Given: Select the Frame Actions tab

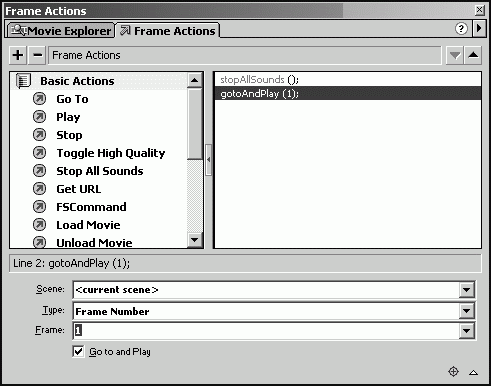Looking at the screenshot, I should 168,31.
